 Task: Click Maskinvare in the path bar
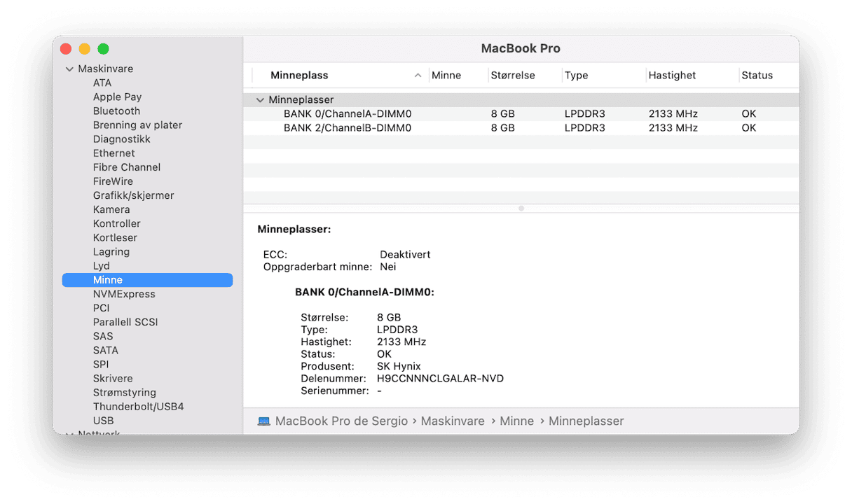click(x=453, y=421)
